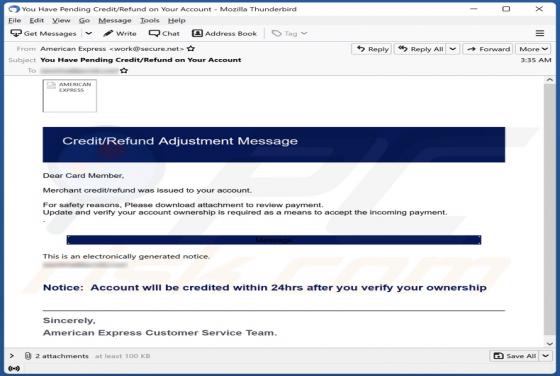The height and width of the screenshot is (376, 560).
Task: Open the Go menu
Action: [84, 20]
